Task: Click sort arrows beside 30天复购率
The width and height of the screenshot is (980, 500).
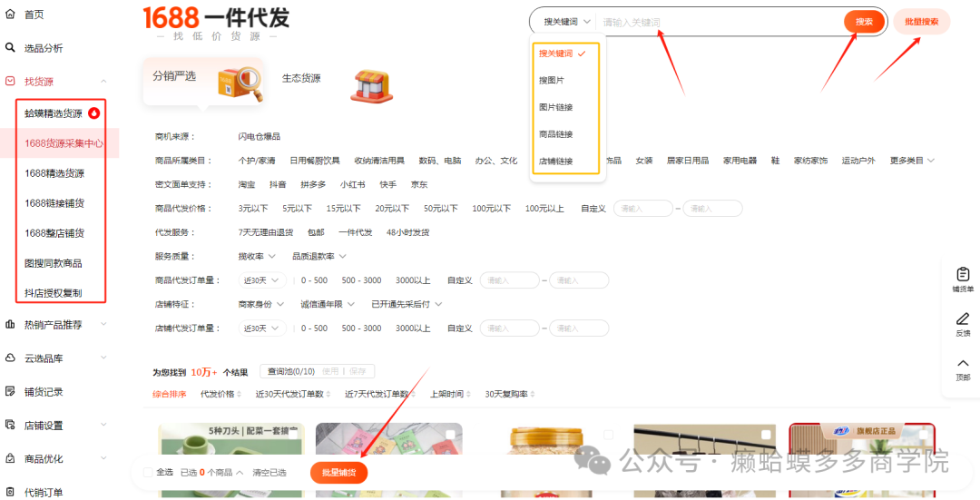Action: click(x=533, y=395)
